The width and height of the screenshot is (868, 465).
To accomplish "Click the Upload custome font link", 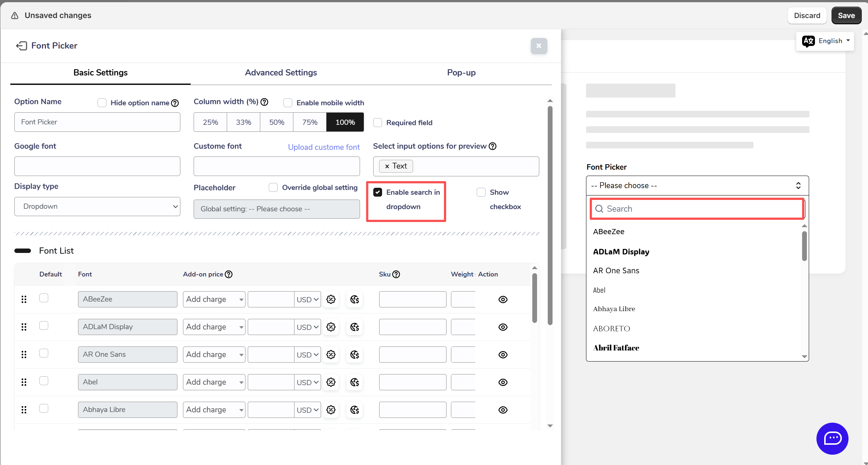I will (324, 147).
